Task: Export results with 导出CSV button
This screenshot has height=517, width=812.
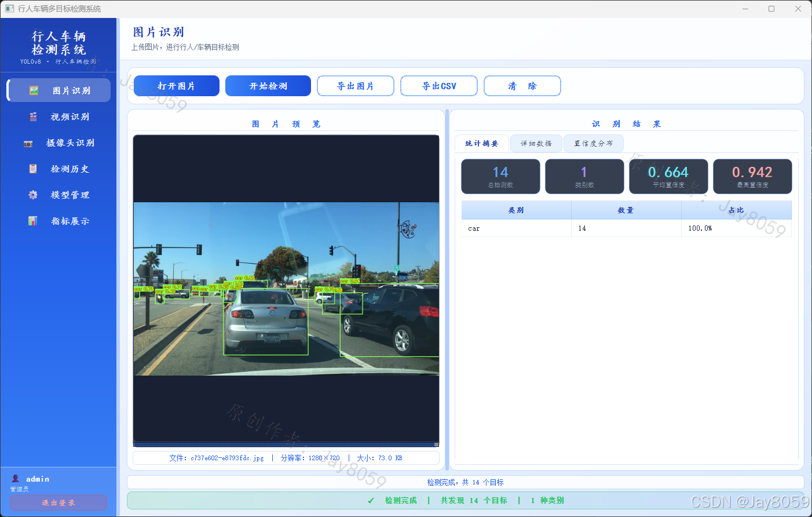Action: 439,86
